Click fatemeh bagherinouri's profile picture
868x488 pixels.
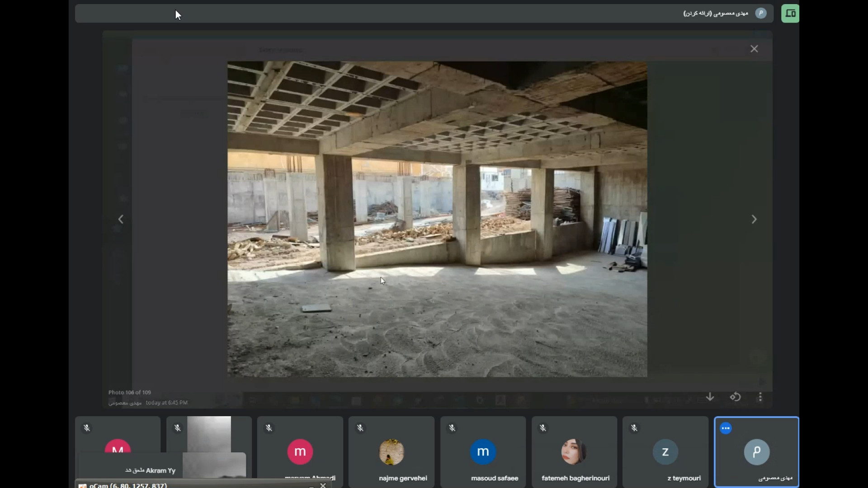pos(574,451)
